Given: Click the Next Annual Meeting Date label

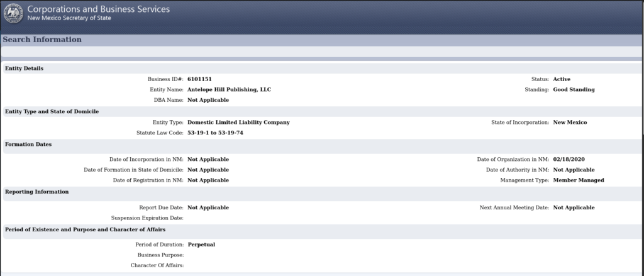Looking at the screenshot, I should click(514, 208).
